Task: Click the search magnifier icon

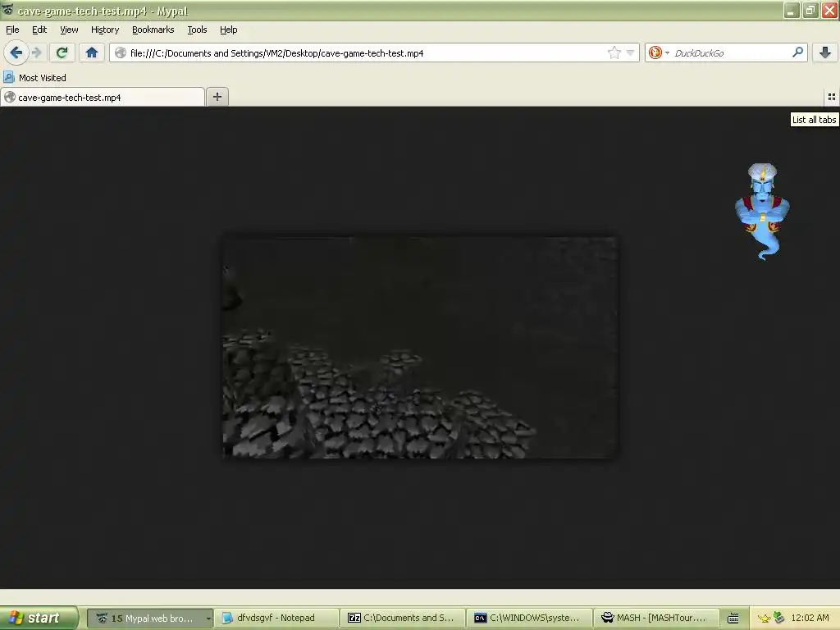Action: point(797,52)
